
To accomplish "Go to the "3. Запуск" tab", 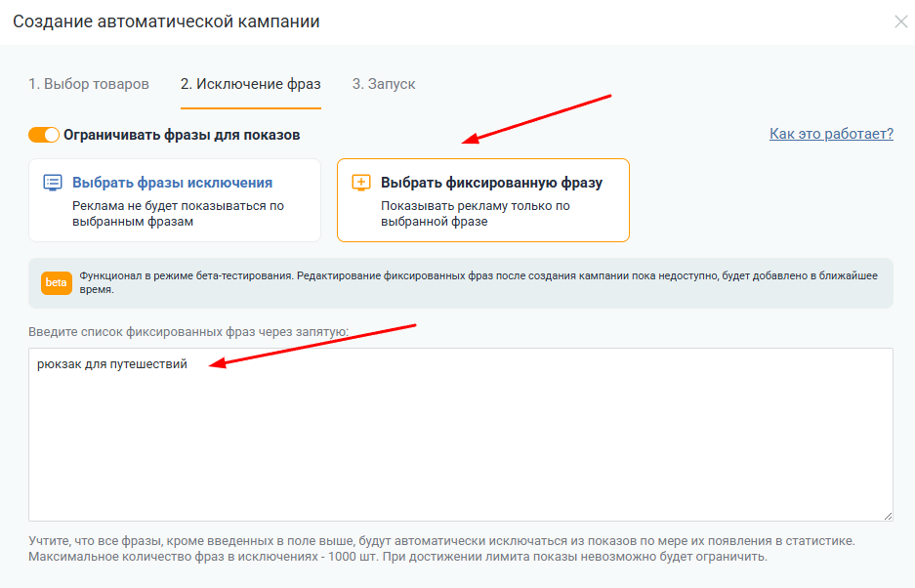I will [x=384, y=84].
